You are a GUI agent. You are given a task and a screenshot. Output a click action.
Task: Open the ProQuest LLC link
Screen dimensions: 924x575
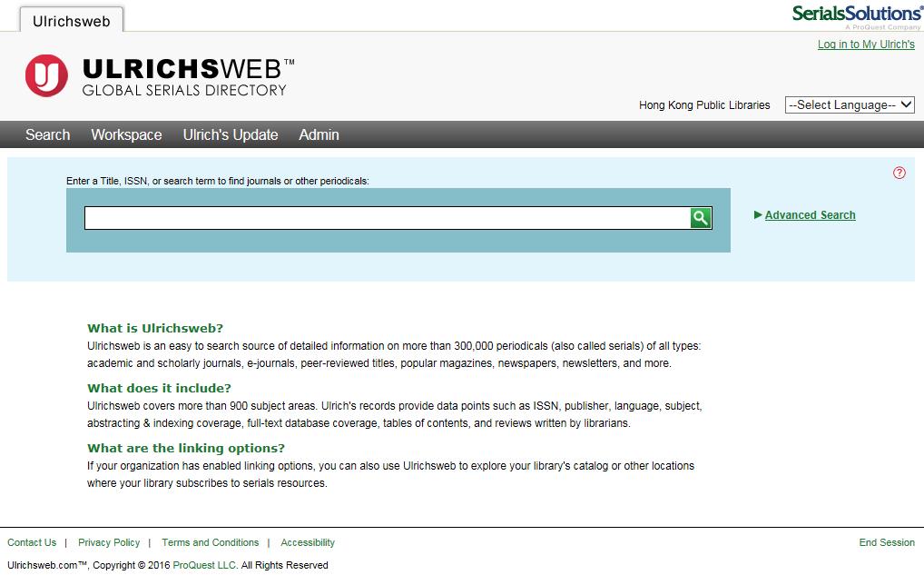pos(204,565)
